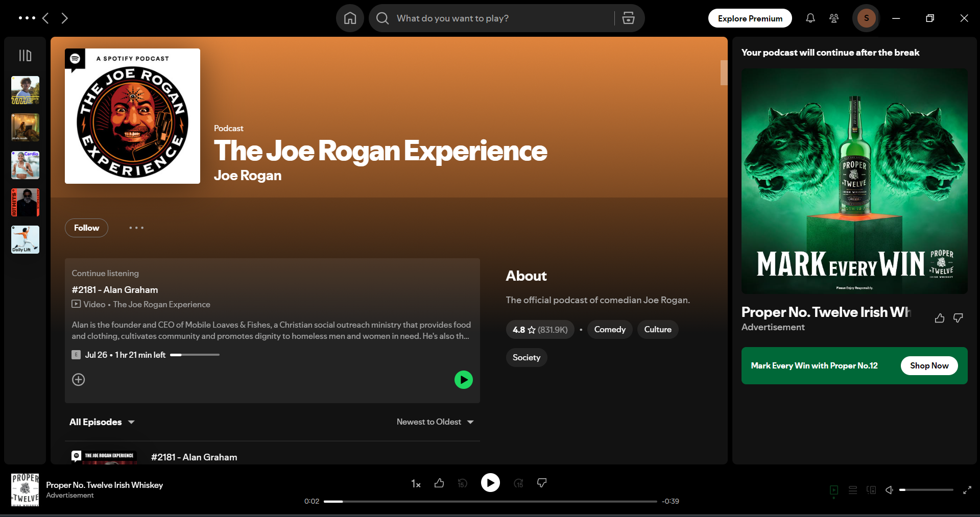Open the queue icon in player bar

pos(853,490)
